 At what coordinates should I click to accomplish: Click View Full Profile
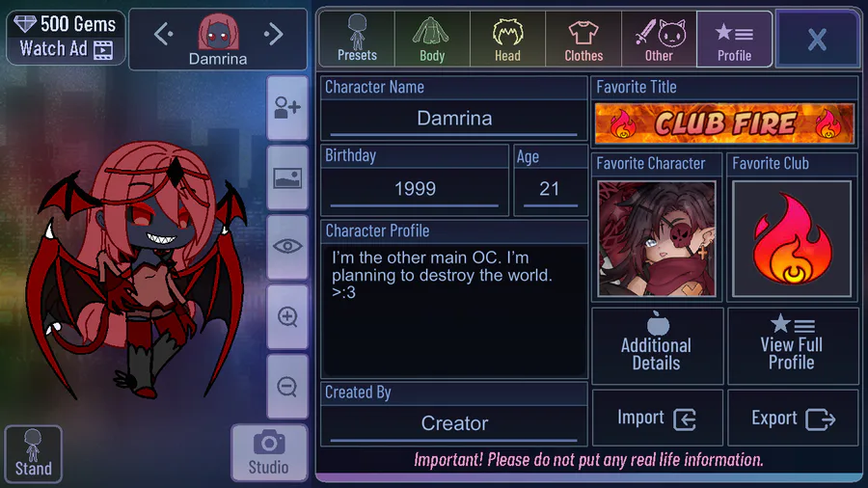(x=792, y=346)
